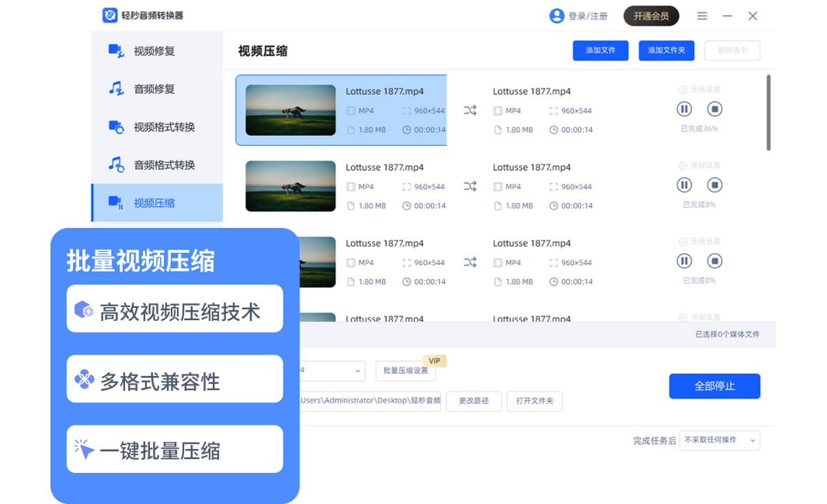Stop the first video's compression task
The width and height of the screenshot is (827, 504).
(715, 109)
